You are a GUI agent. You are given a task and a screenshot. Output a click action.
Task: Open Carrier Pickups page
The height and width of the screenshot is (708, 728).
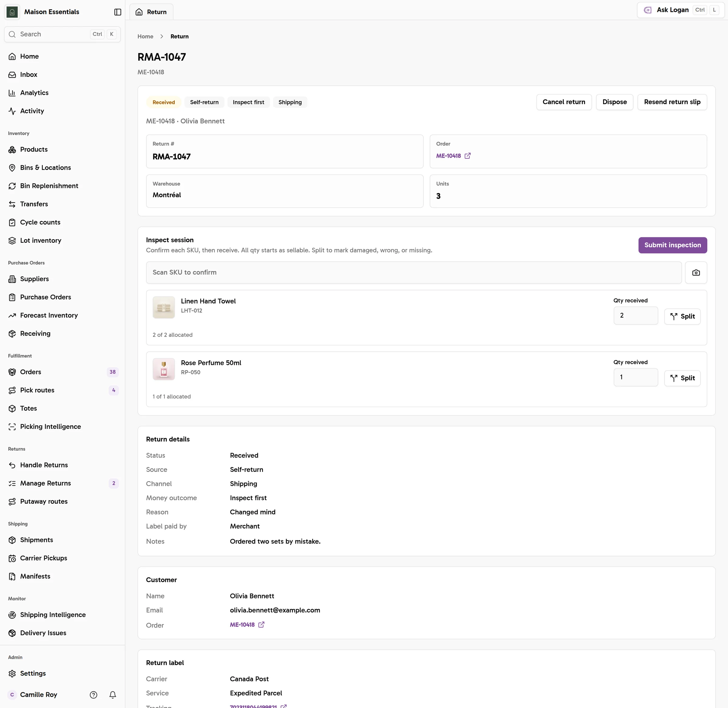tap(62, 558)
